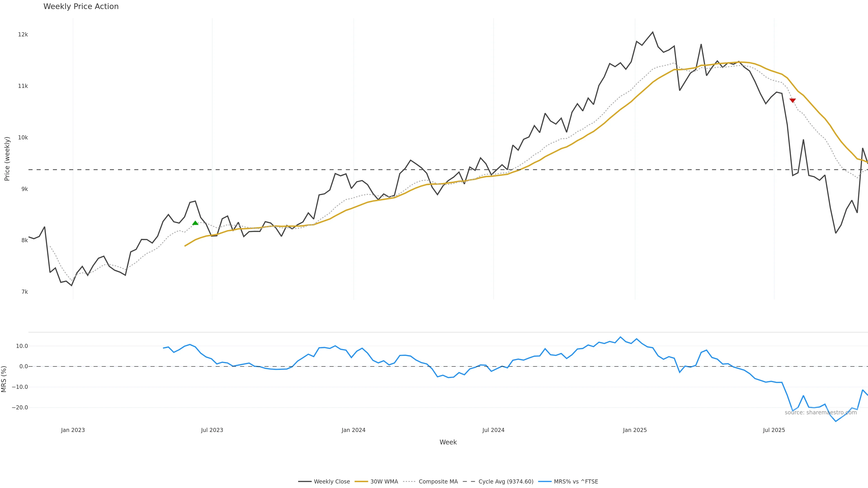
Task: Click the Jan 2023 x-axis label
Action: click(x=73, y=430)
